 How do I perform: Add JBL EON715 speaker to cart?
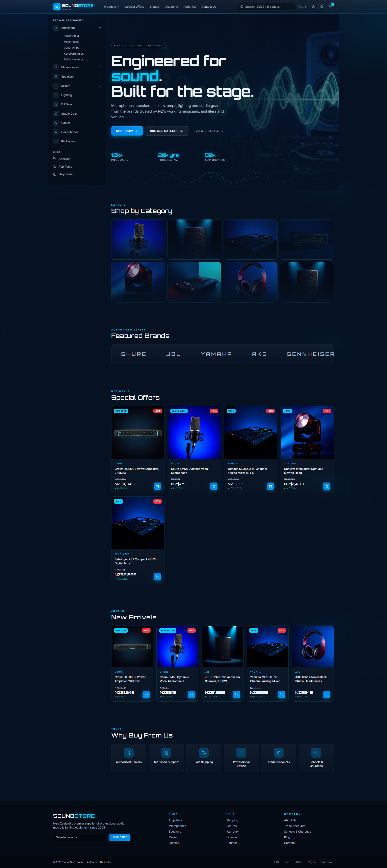[x=236, y=694]
